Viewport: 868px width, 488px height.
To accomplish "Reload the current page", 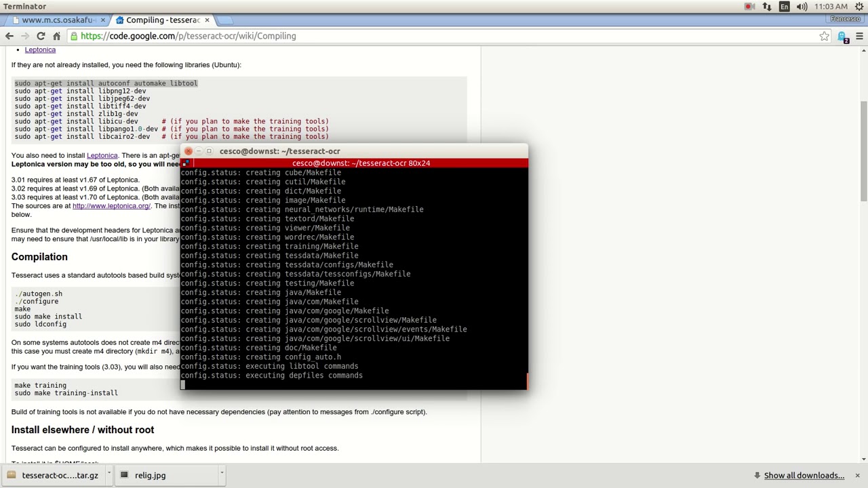I will pos(41,36).
